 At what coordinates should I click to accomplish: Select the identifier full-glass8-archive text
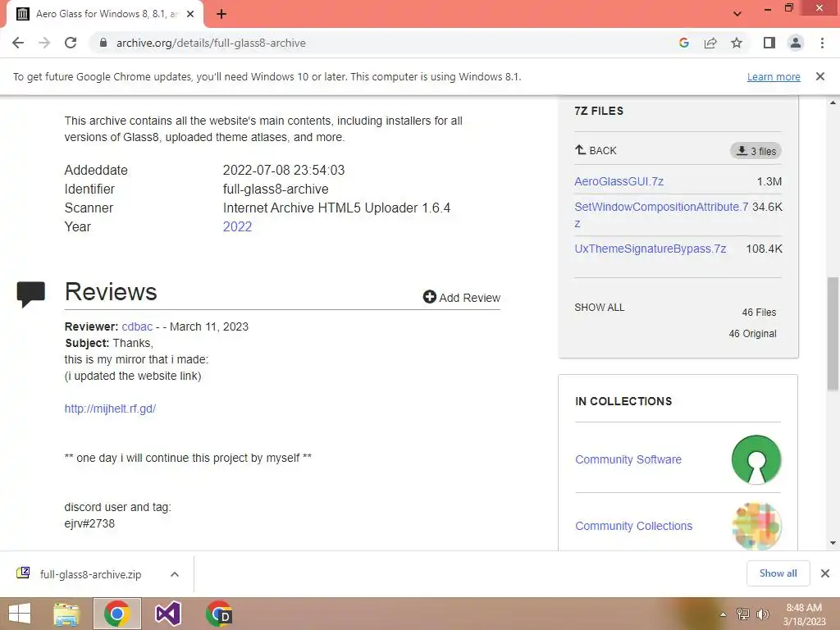pyautogui.click(x=276, y=189)
